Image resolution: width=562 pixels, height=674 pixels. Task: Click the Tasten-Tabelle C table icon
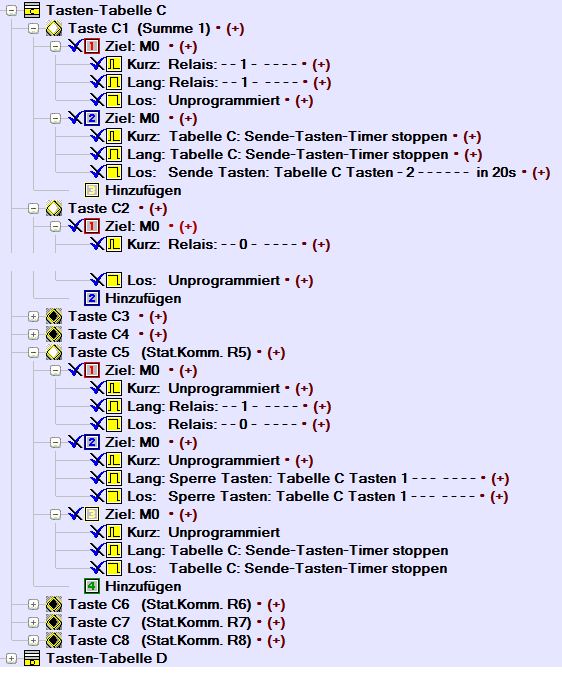point(32,10)
